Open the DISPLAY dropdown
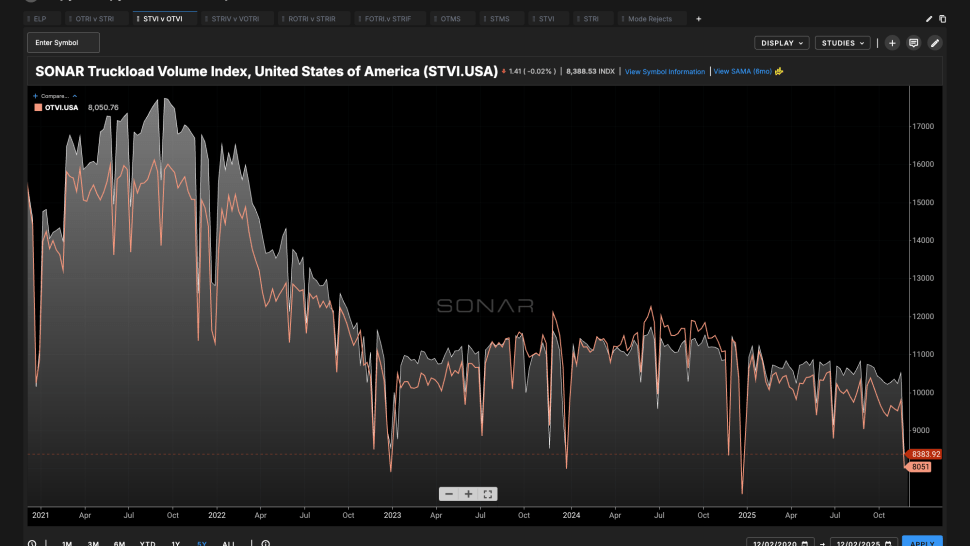970x546 pixels. [x=782, y=43]
